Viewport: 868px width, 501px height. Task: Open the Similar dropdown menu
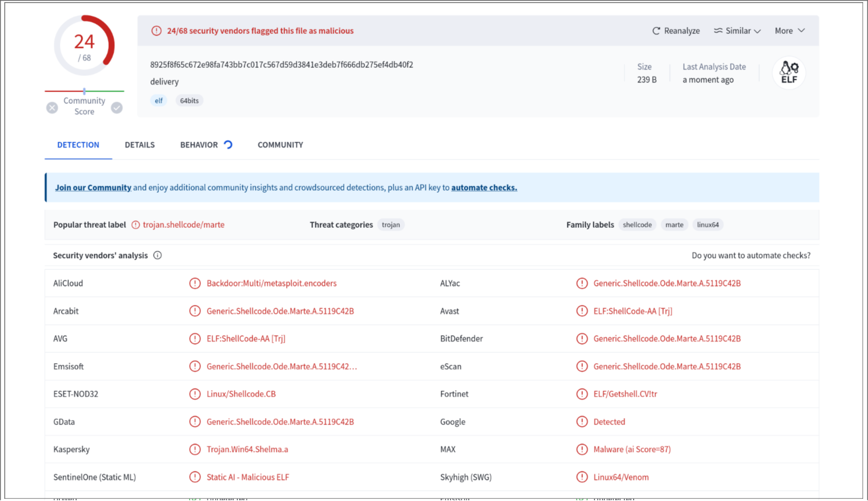point(737,31)
